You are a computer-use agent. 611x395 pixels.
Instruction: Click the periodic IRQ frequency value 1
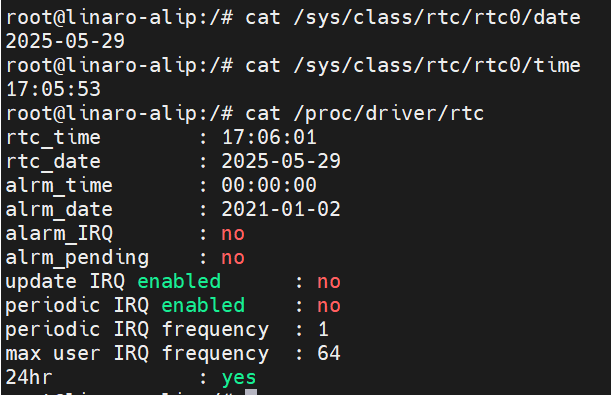tap(323, 329)
